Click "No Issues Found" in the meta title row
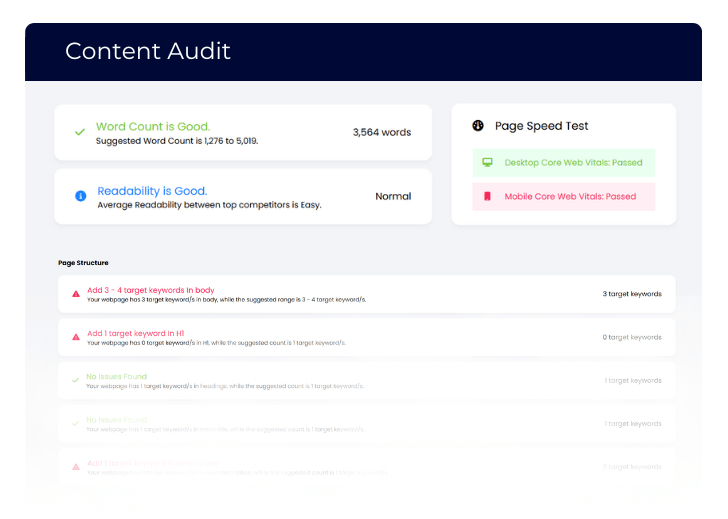The height and width of the screenshot is (519, 728). (x=117, y=420)
